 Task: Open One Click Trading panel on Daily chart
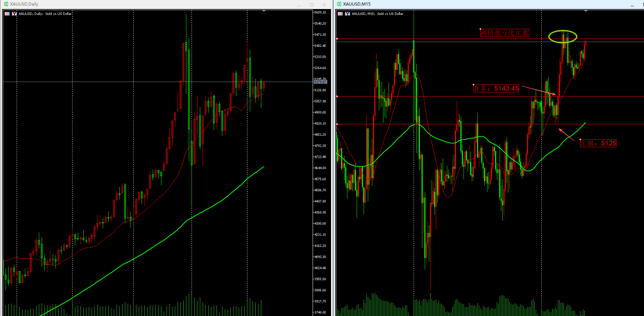(x=7, y=14)
